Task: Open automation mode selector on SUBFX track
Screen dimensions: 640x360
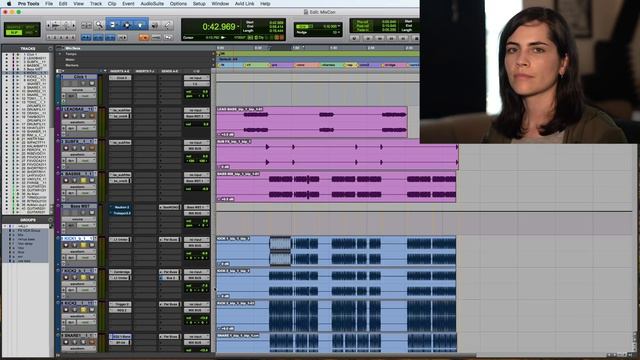Action: pyautogui.click(x=86, y=161)
